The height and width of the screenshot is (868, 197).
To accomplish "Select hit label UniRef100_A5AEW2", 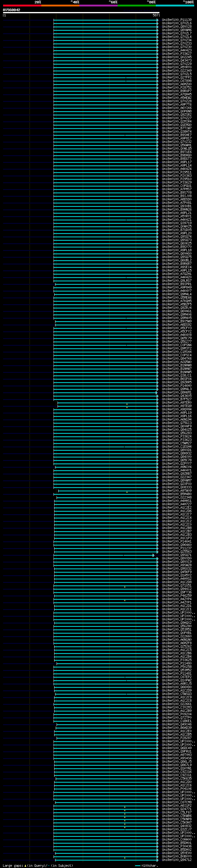I will (x=176, y=98).
